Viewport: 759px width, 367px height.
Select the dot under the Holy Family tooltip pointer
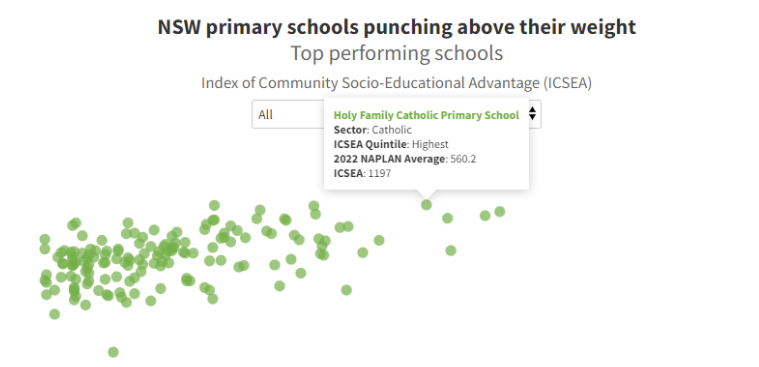pyautogui.click(x=426, y=205)
